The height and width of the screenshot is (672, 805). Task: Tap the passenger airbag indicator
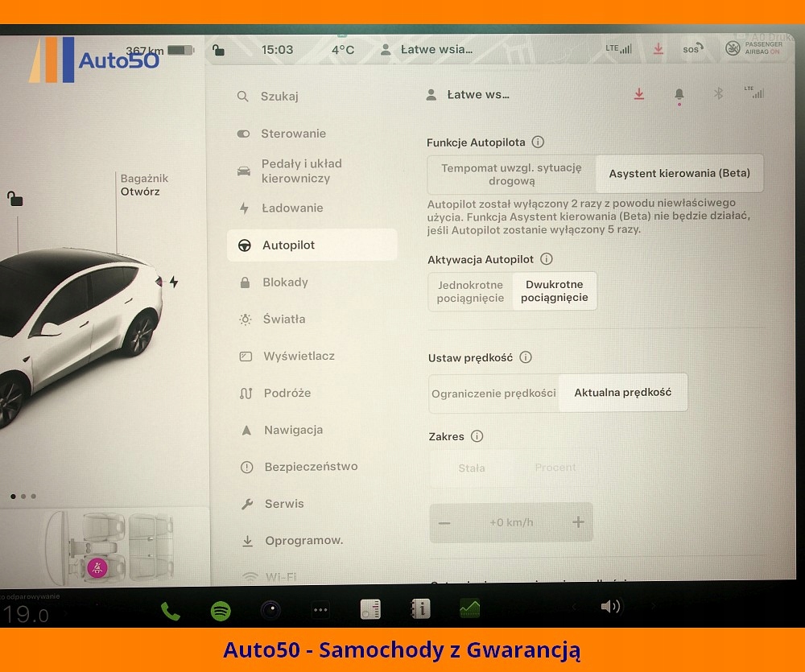[x=753, y=48]
